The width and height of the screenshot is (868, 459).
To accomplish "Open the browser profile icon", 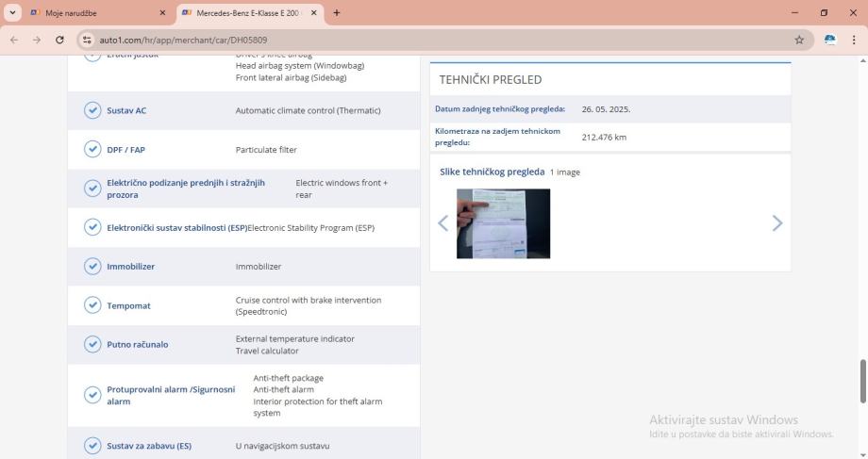I will tap(830, 40).
